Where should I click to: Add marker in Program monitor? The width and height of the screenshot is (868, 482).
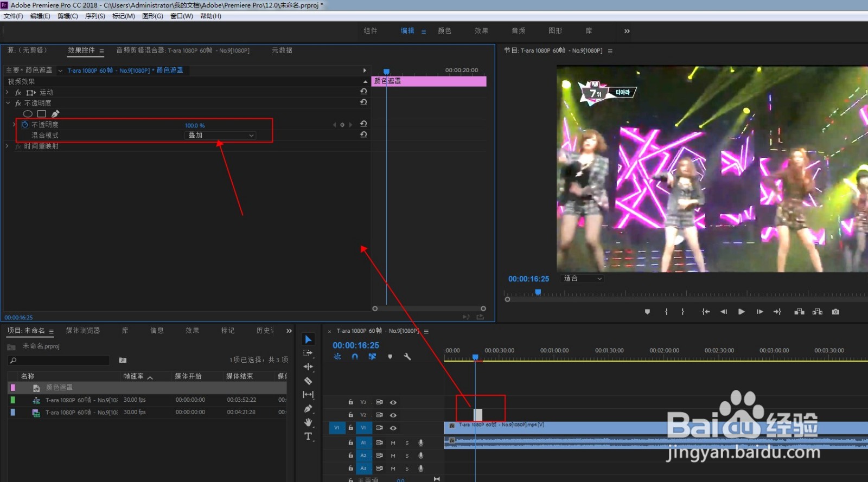click(x=647, y=312)
